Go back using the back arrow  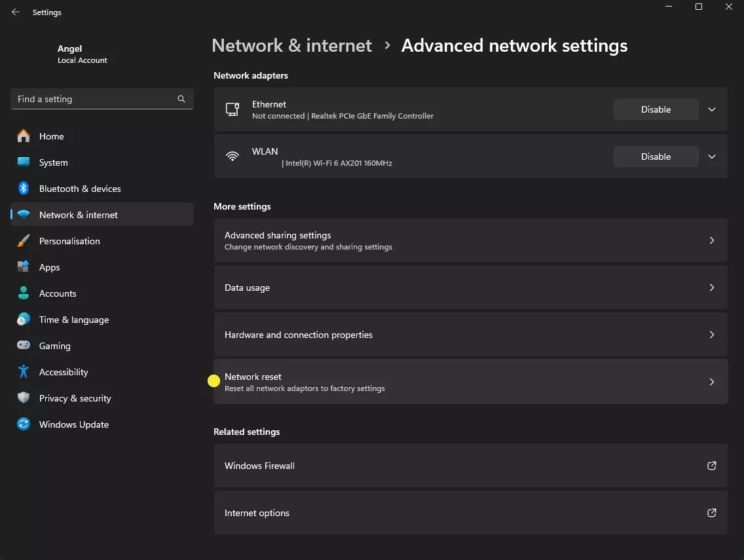tap(16, 12)
